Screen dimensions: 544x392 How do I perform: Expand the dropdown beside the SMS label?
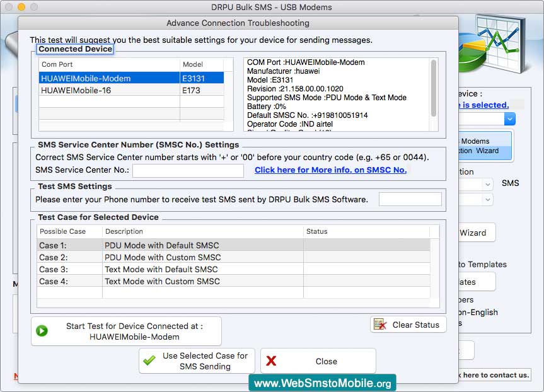point(487,184)
